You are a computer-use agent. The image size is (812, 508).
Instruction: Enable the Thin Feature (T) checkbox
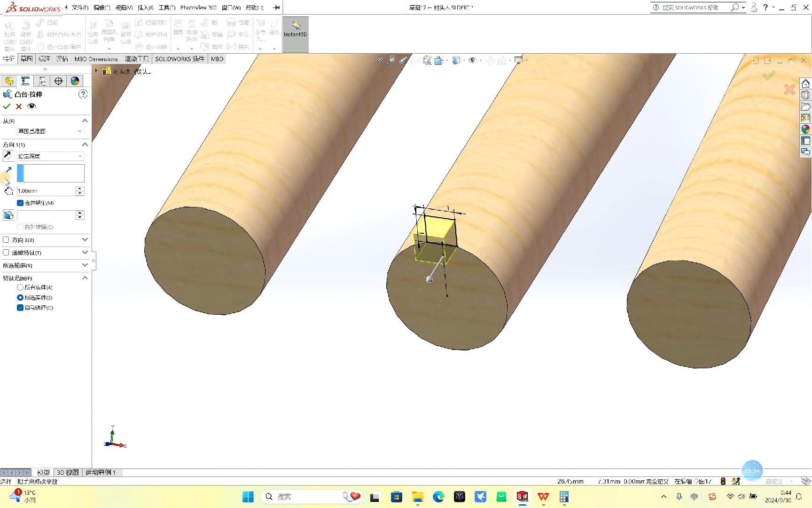[x=6, y=253]
